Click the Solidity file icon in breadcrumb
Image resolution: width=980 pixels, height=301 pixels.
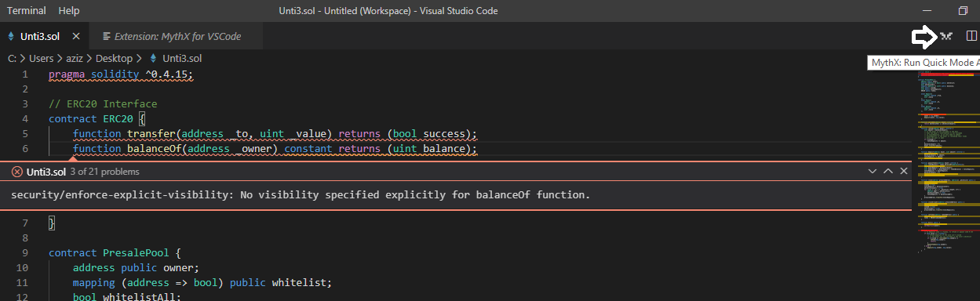(x=152, y=58)
